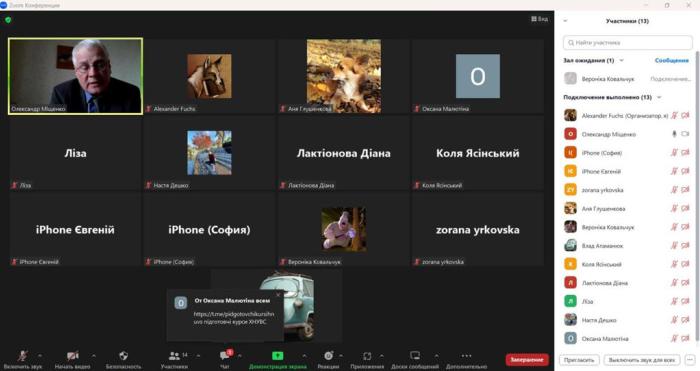Click Выключить звук для всех button
This screenshot has width=700, height=371.
pyautogui.click(x=642, y=360)
